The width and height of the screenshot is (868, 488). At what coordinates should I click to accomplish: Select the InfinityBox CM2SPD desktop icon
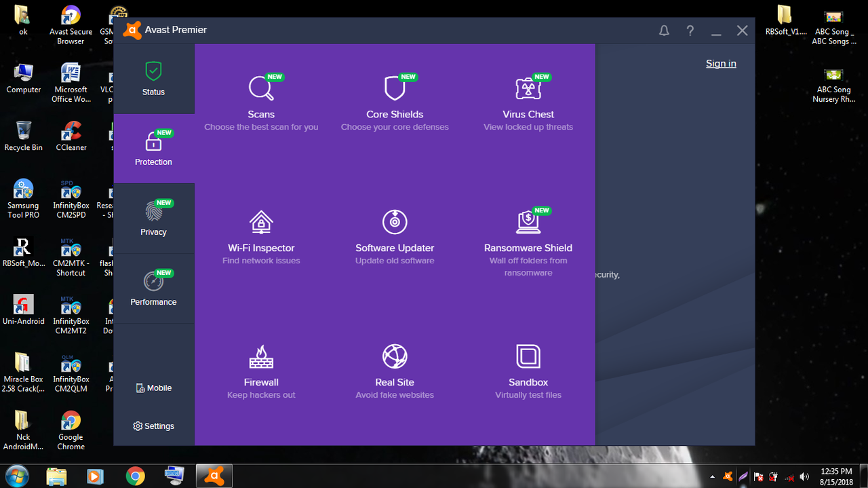[71, 198]
